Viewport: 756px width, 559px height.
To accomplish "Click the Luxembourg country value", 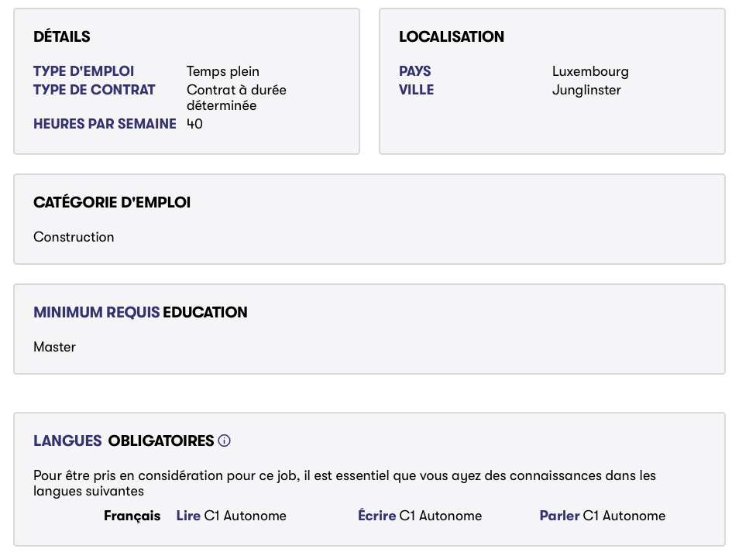I will [x=590, y=71].
